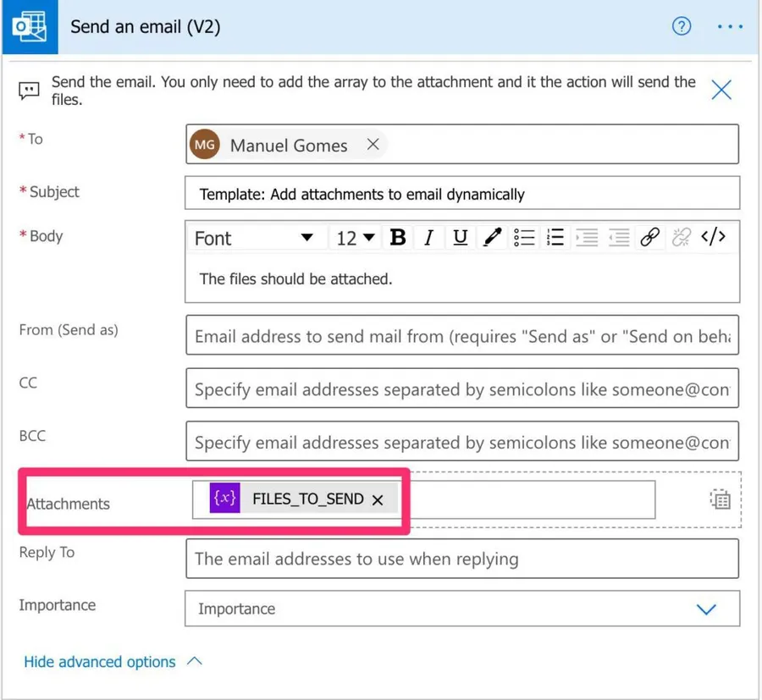Image resolution: width=762 pixels, height=700 pixels.
Task: Click the CC email address field
Action: pyautogui.click(x=461, y=389)
